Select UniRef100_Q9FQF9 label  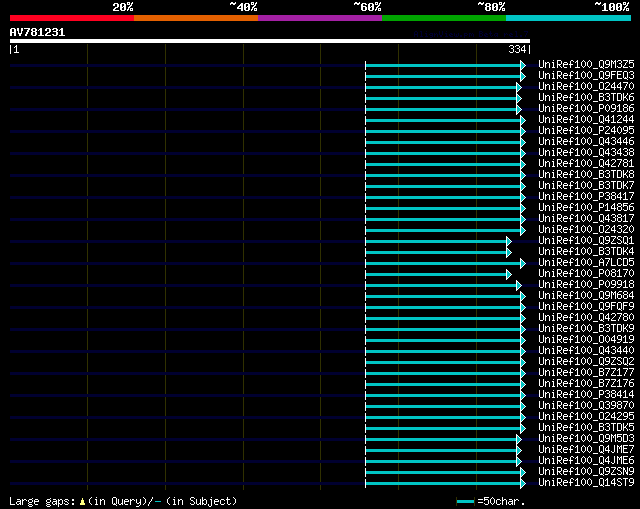(x=586, y=307)
